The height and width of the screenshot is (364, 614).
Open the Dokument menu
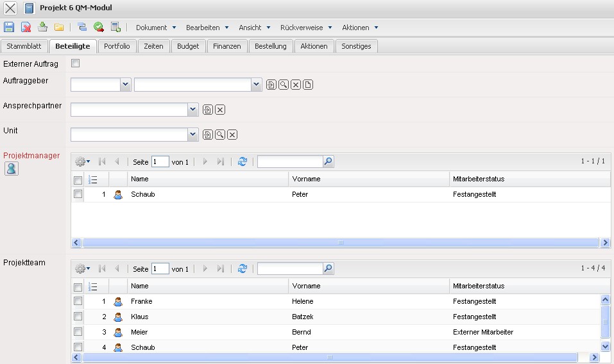(x=155, y=28)
